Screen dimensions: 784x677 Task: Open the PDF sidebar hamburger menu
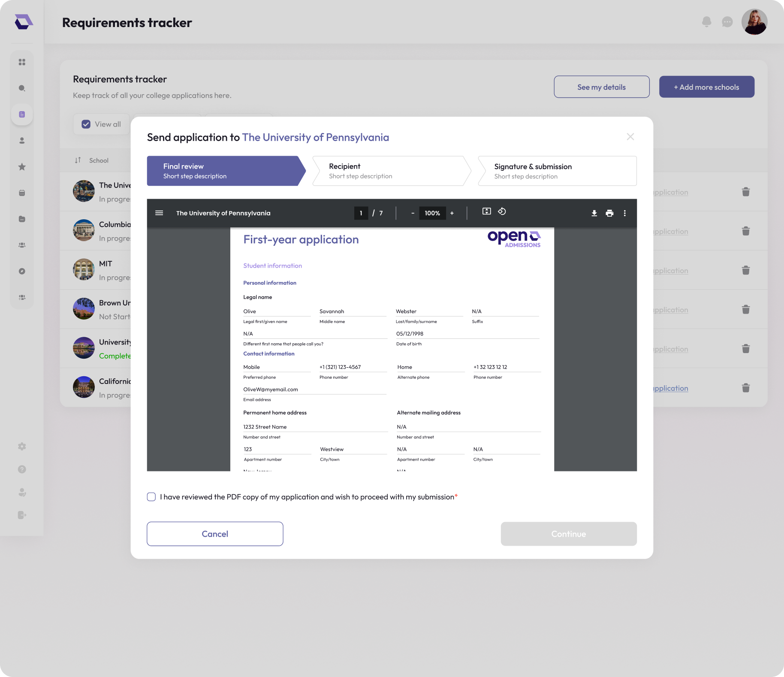(x=159, y=213)
